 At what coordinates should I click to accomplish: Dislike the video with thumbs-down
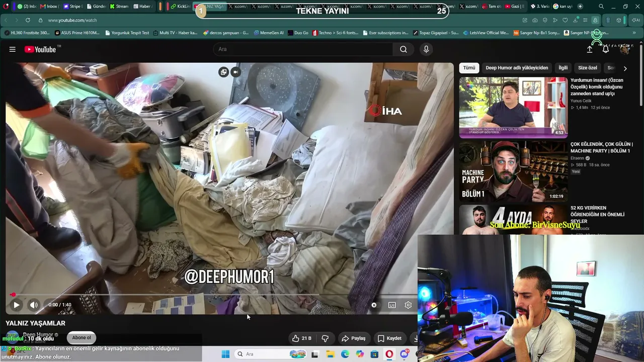click(325, 338)
